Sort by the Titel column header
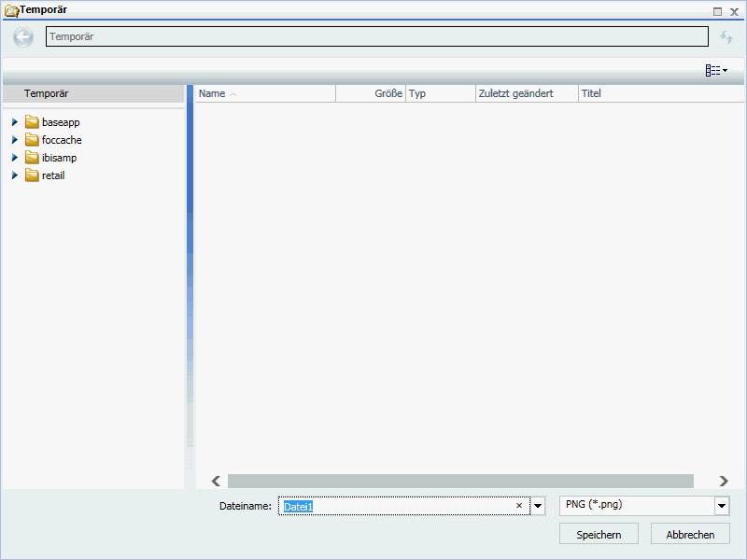The height and width of the screenshot is (560, 747). click(x=661, y=93)
